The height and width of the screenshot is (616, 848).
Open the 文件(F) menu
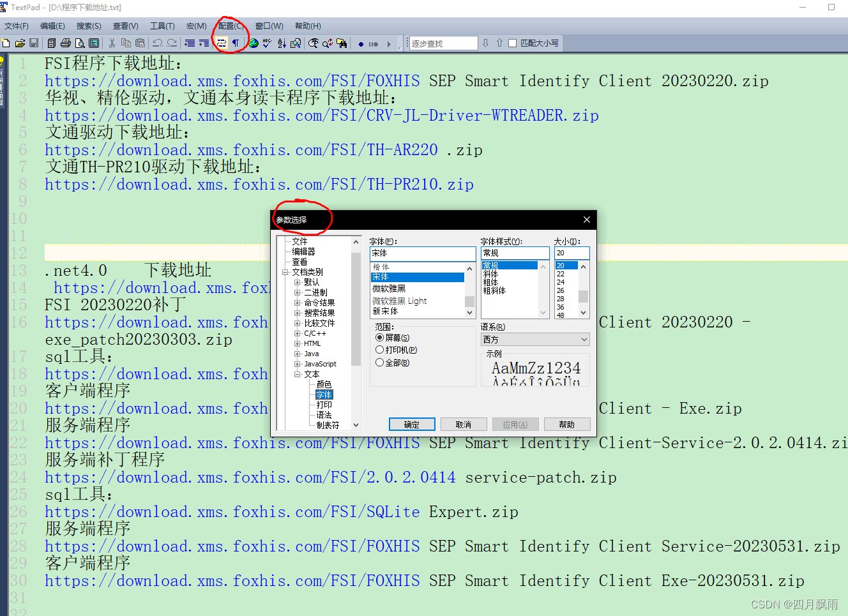pos(17,26)
